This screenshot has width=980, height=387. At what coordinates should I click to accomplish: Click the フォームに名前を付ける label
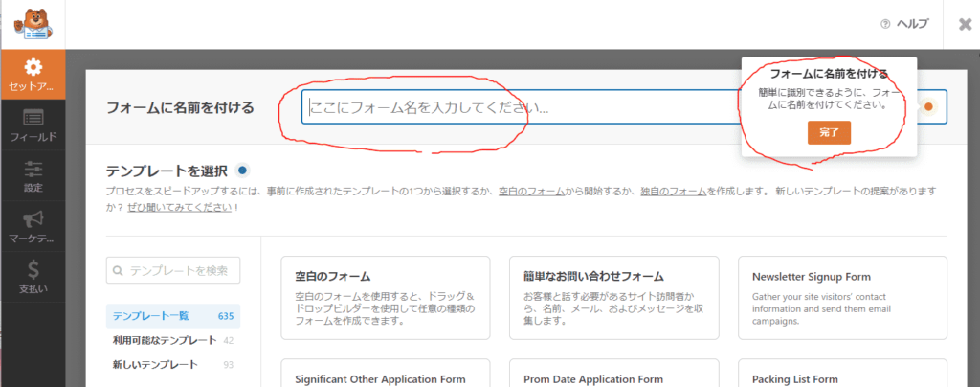[181, 107]
